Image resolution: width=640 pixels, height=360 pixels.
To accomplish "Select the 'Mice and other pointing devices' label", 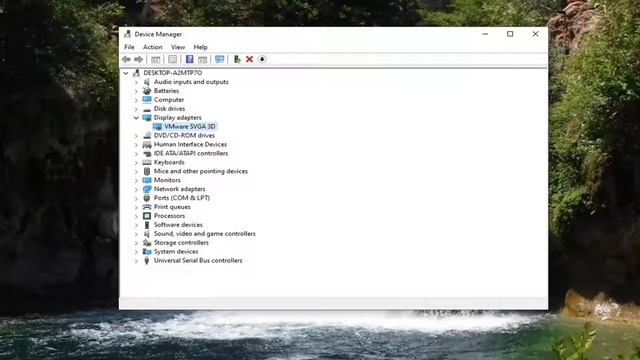I will coord(201,171).
